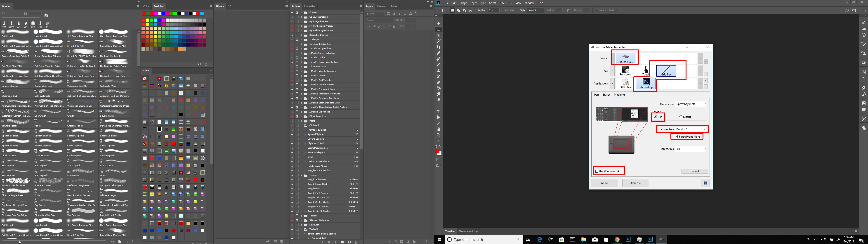Click the Options... button
Screen dimensions: 868x244
click(635, 183)
